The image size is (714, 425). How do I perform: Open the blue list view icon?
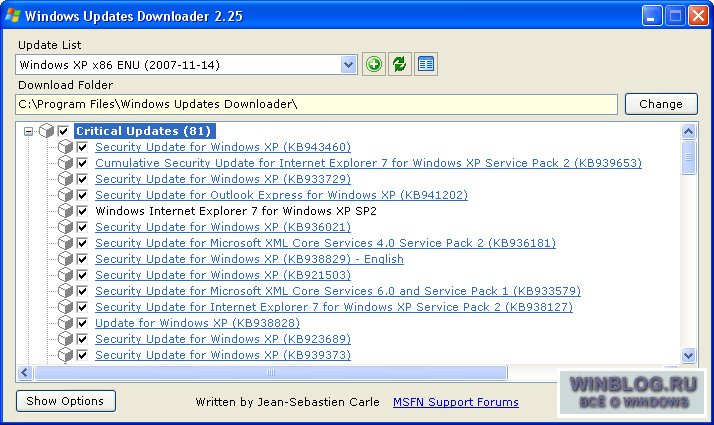pos(426,64)
